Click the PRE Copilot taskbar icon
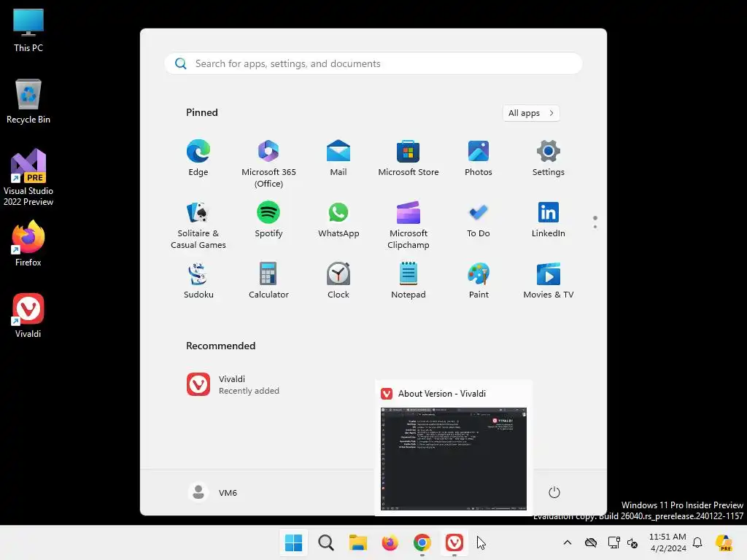747x560 pixels. [x=724, y=542]
